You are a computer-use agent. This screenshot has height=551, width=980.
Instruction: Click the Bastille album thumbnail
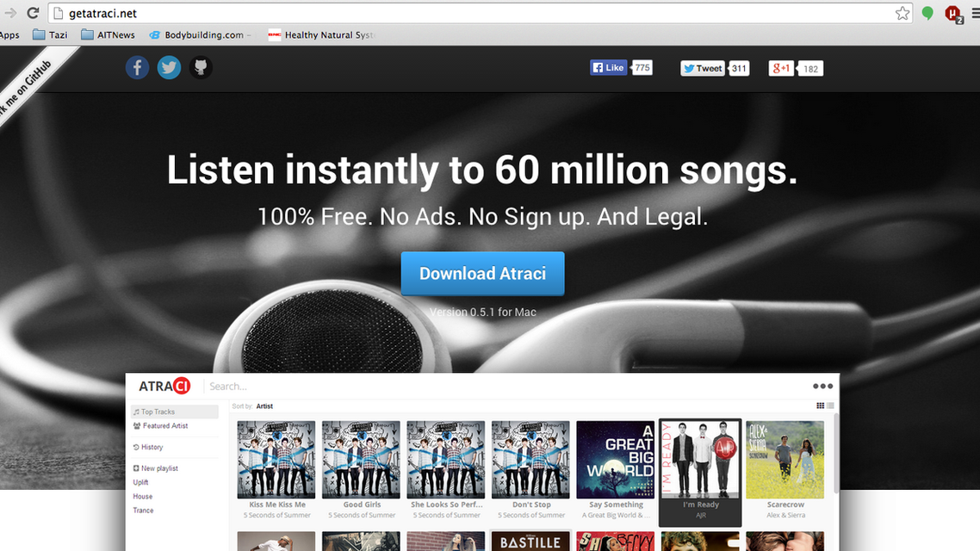click(530, 541)
